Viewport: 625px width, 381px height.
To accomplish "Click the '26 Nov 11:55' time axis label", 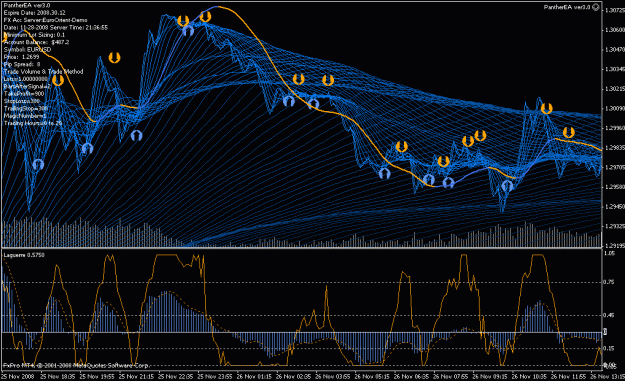I will [569, 377].
